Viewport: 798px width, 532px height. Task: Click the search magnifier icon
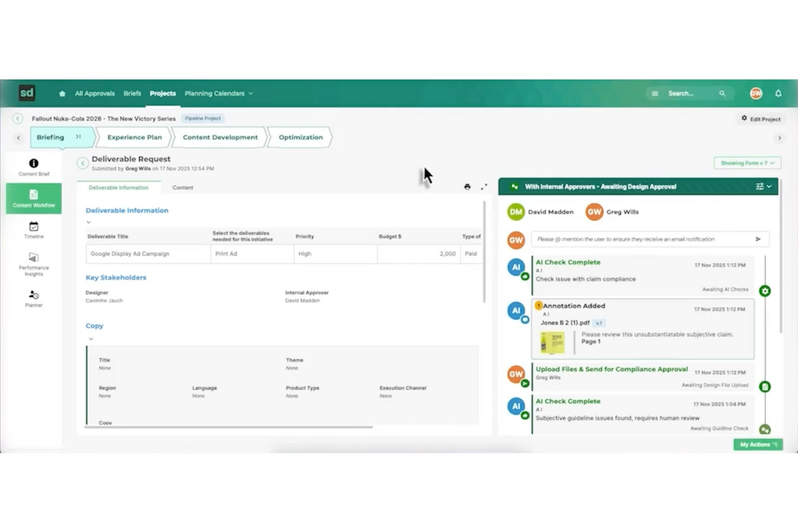point(723,93)
